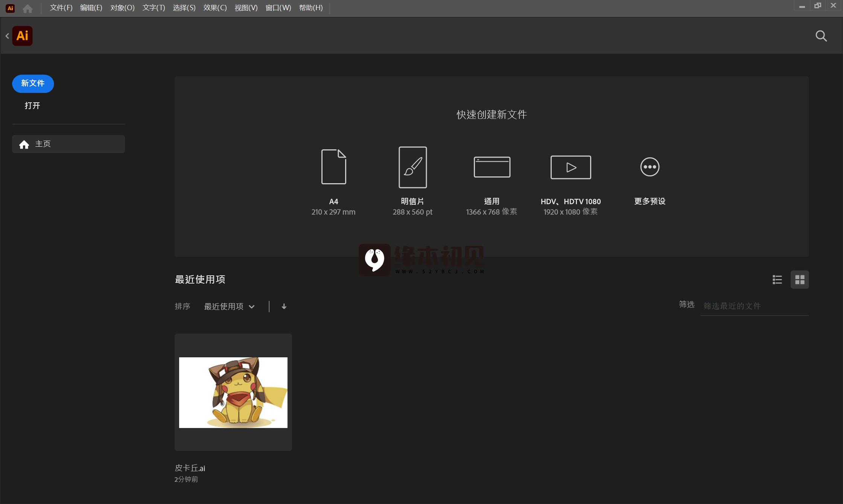Open 更多预设 more presets icon
The height and width of the screenshot is (504, 843).
(650, 167)
